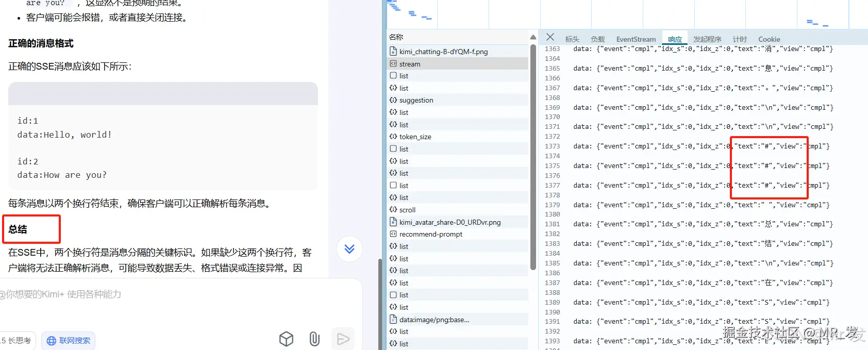Click icon next to suggestion request
The height and width of the screenshot is (350, 868).
click(x=393, y=100)
